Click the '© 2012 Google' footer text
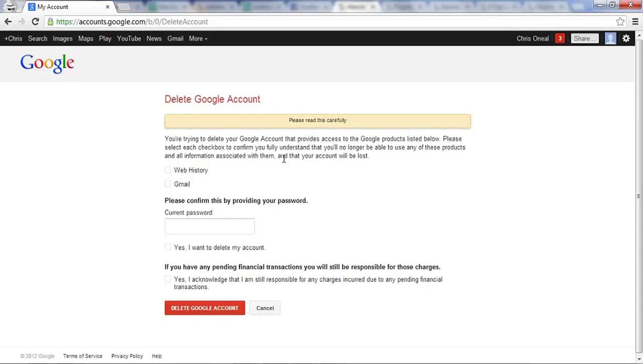This screenshot has height=364, width=643. (x=37, y=356)
